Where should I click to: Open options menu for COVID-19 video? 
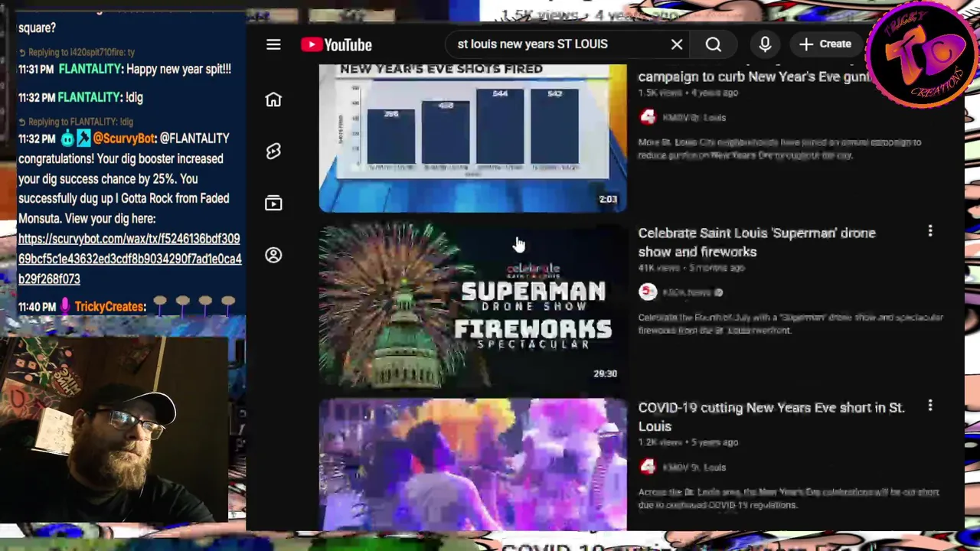930,406
